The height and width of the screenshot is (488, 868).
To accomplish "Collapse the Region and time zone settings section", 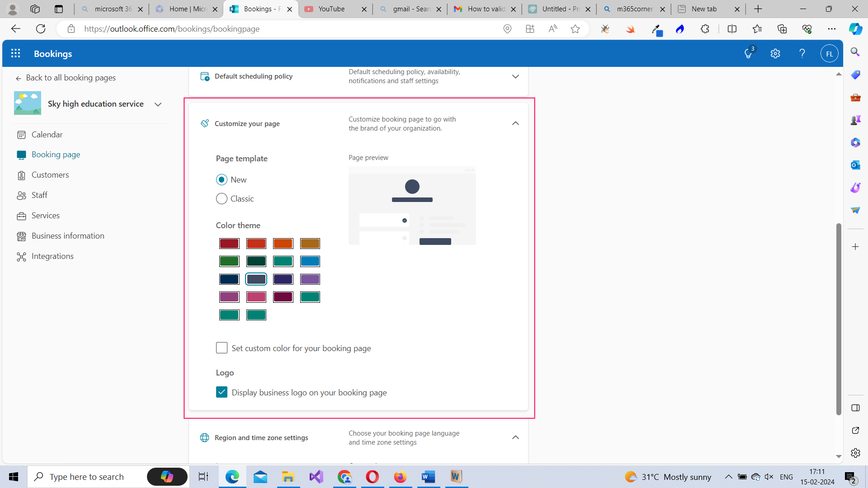I will coord(515,437).
